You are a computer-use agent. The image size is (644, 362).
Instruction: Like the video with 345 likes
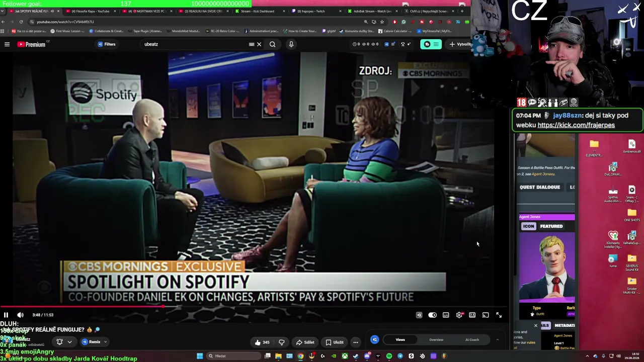click(x=262, y=342)
